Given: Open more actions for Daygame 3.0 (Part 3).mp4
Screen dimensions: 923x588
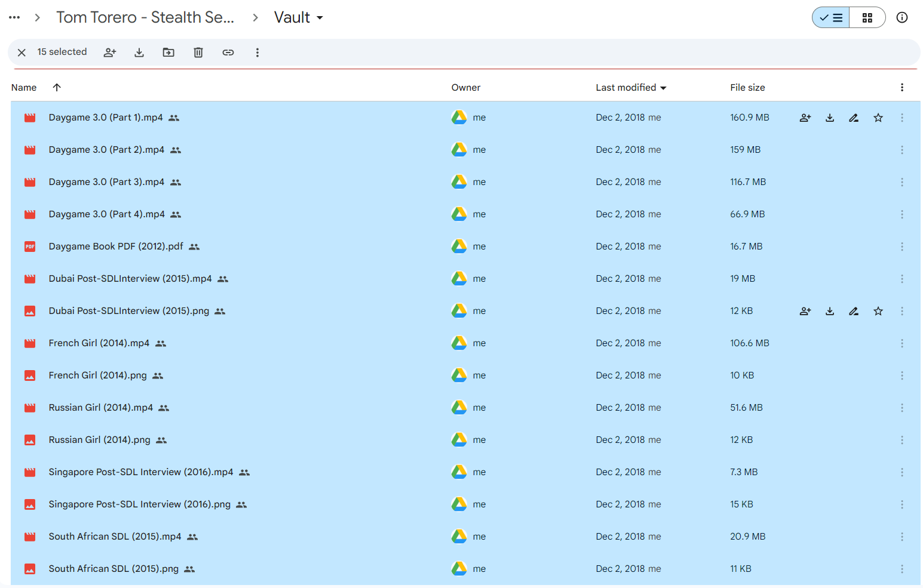Looking at the screenshot, I should 902,182.
